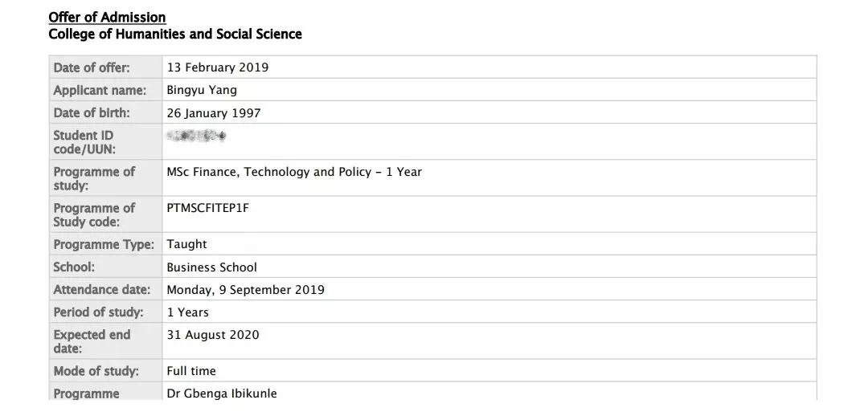Click the 'Offer of Admission' heading
Viewport: 868px width, 420px height.
[107, 17]
